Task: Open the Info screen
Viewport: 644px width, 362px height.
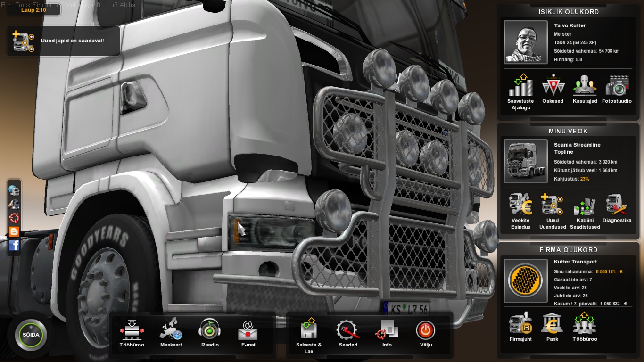Action: (387, 333)
